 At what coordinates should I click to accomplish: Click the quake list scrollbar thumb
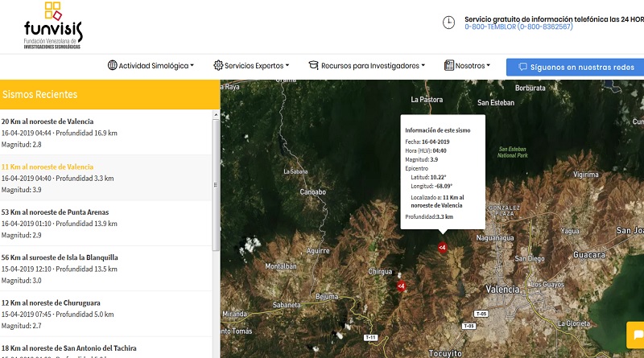click(x=216, y=185)
